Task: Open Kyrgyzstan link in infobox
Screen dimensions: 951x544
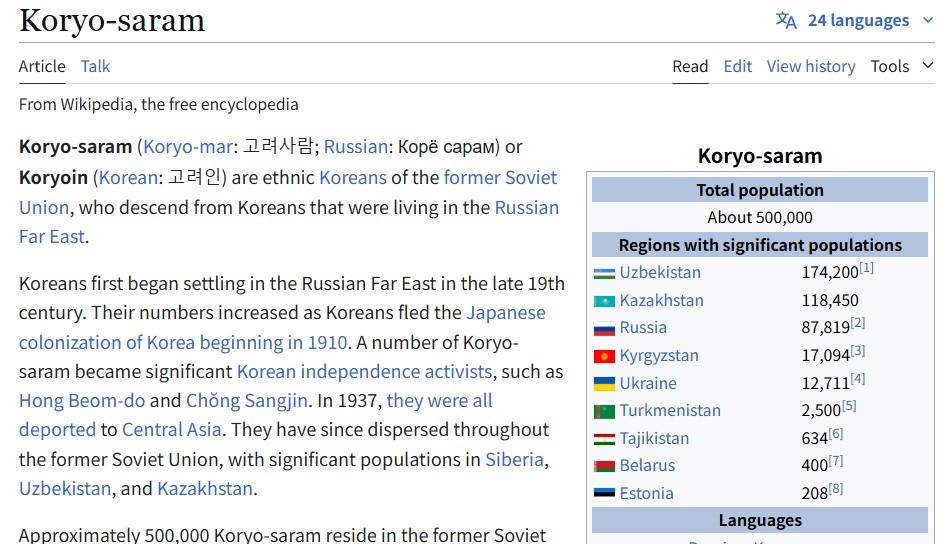Action: (x=659, y=356)
